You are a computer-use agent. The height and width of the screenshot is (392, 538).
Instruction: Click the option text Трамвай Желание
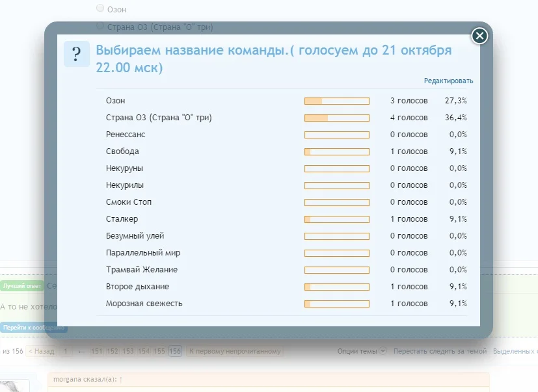pos(142,270)
